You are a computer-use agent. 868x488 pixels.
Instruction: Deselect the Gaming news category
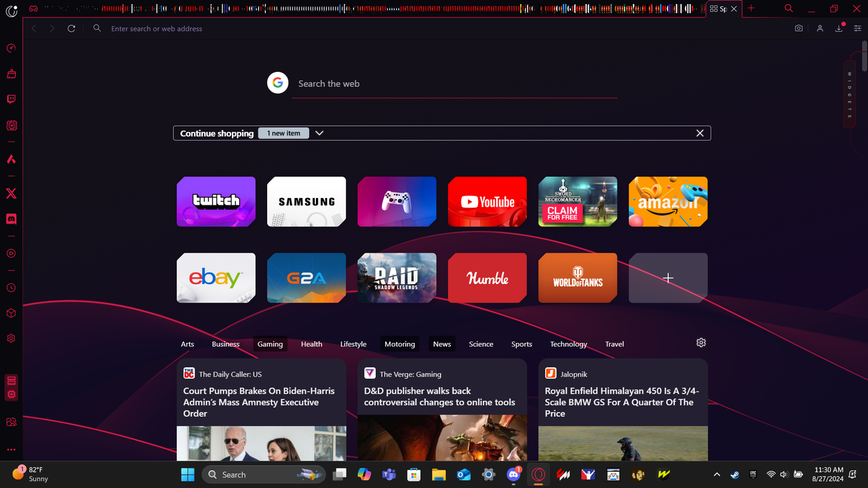[x=270, y=344]
